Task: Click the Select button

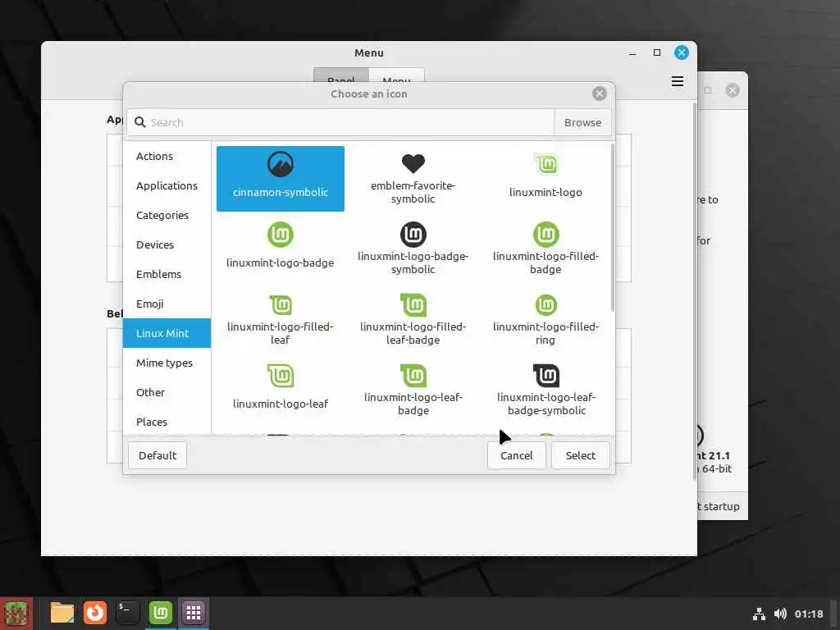Action: (x=581, y=455)
